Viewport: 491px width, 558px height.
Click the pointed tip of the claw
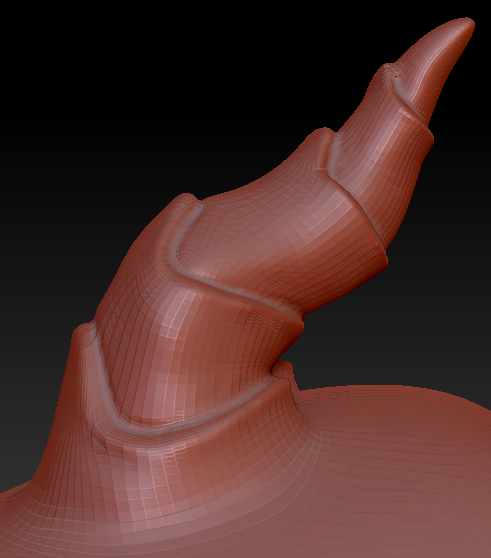pyautogui.click(x=465, y=25)
